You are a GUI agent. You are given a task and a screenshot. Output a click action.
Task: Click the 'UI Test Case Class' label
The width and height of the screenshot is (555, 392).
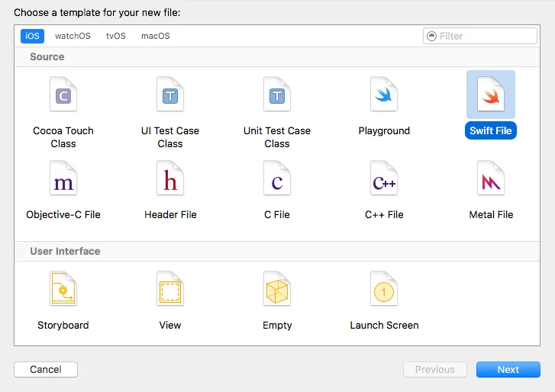tap(170, 137)
